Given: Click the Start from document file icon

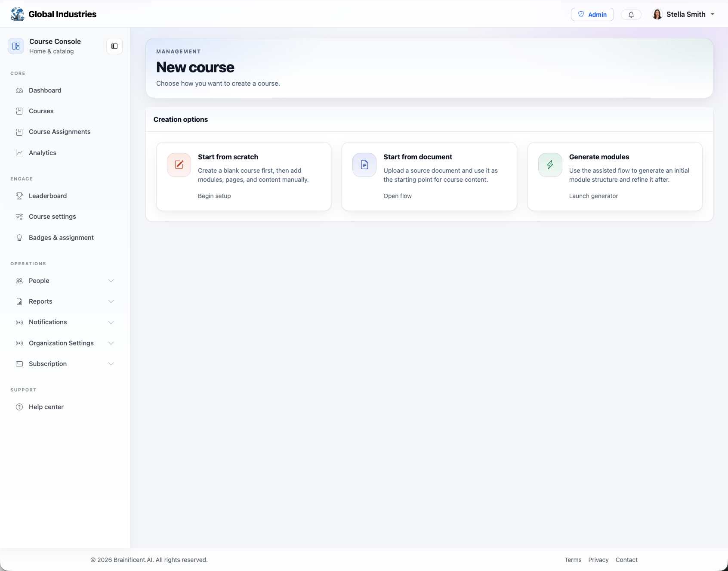Looking at the screenshot, I should 364,164.
